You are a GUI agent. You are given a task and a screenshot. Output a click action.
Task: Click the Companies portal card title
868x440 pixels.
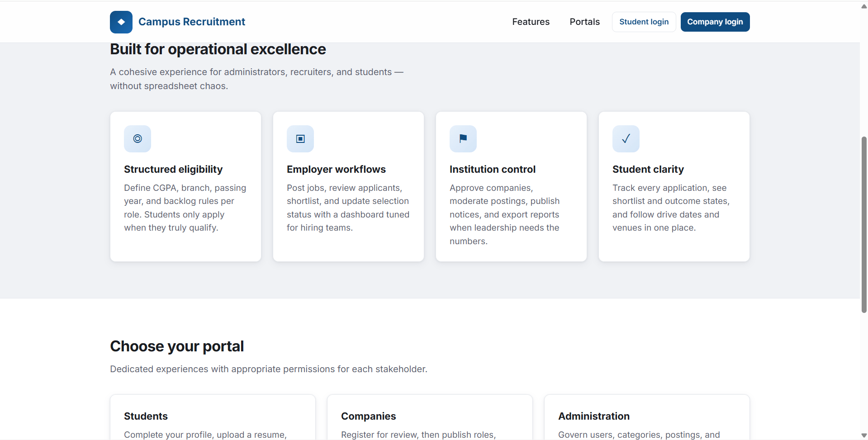click(369, 416)
